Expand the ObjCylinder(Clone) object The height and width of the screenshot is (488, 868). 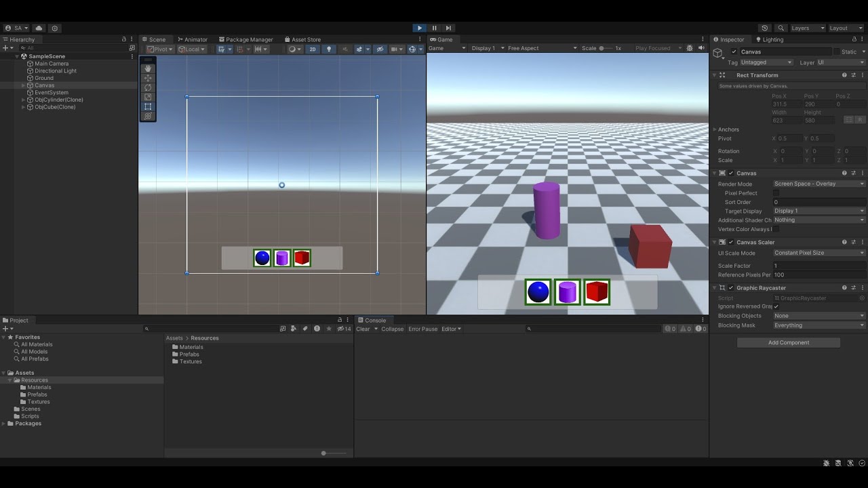coord(24,100)
